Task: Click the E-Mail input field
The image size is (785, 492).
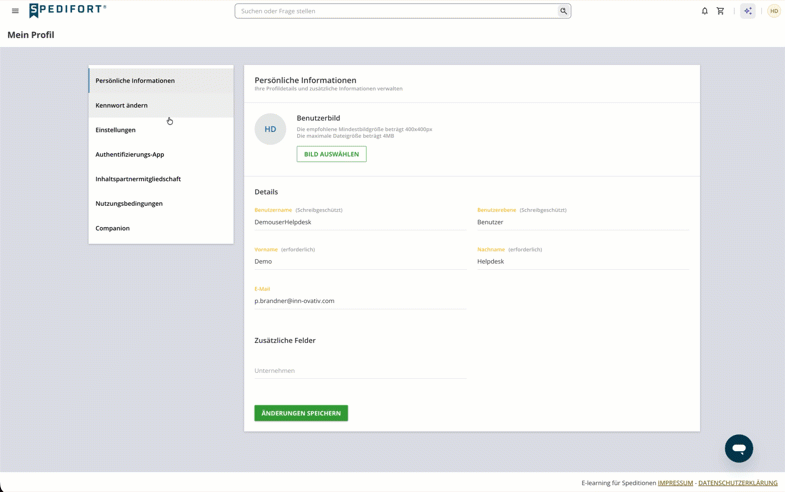Action: [x=360, y=301]
